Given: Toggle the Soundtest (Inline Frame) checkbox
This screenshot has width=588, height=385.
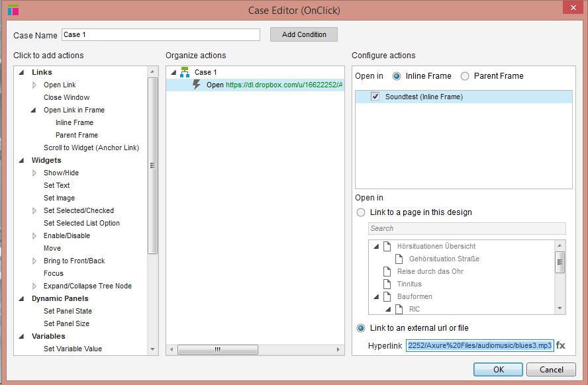Looking at the screenshot, I should click(375, 97).
